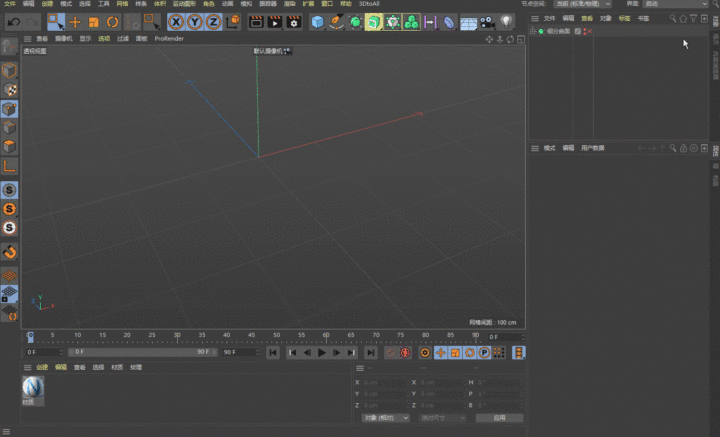Enable record active objects keyframe button
This screenshot has width=720, height=437.
coord(390,352)
